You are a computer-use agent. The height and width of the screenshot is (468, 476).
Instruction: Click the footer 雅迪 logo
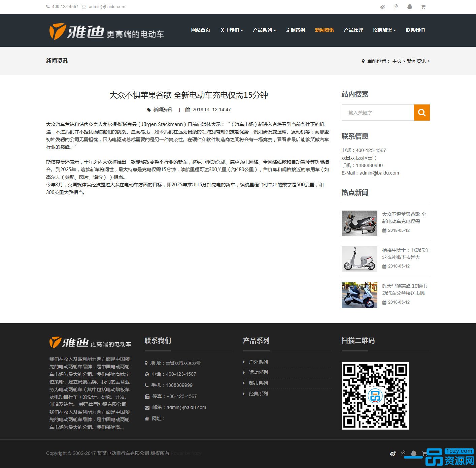(x=90, y=342)
